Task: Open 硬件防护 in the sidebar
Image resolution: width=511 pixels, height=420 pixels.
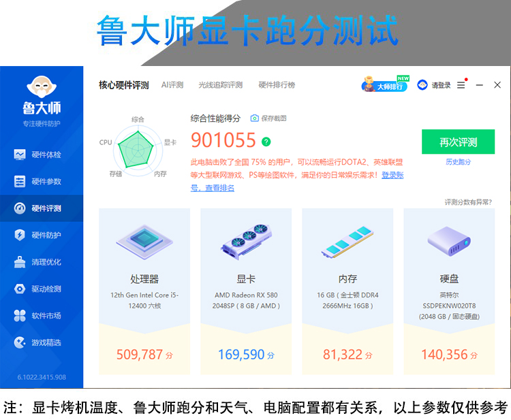Action: click(x=42, y=235)
